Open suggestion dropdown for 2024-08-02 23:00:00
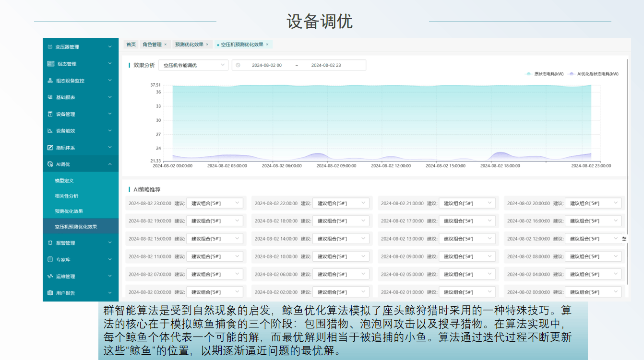This screenshot has height=360, width=644. pyautogui.click(x=215, y=203)
